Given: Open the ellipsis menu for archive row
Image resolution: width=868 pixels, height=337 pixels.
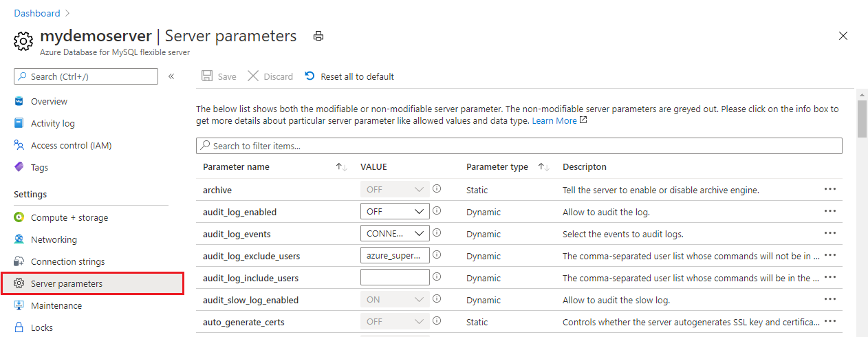Looking at the screenshot, I should pyautogui.click(x=829, y=189).
